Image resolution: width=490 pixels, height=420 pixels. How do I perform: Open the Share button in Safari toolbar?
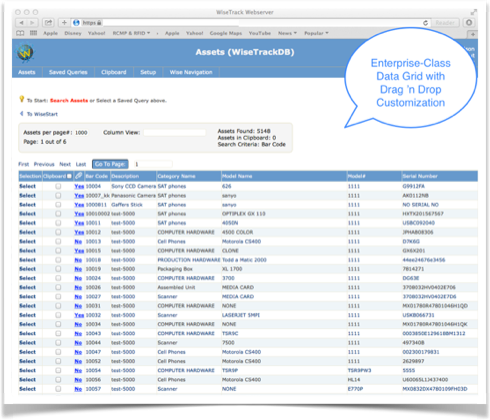tap(48, 23)
